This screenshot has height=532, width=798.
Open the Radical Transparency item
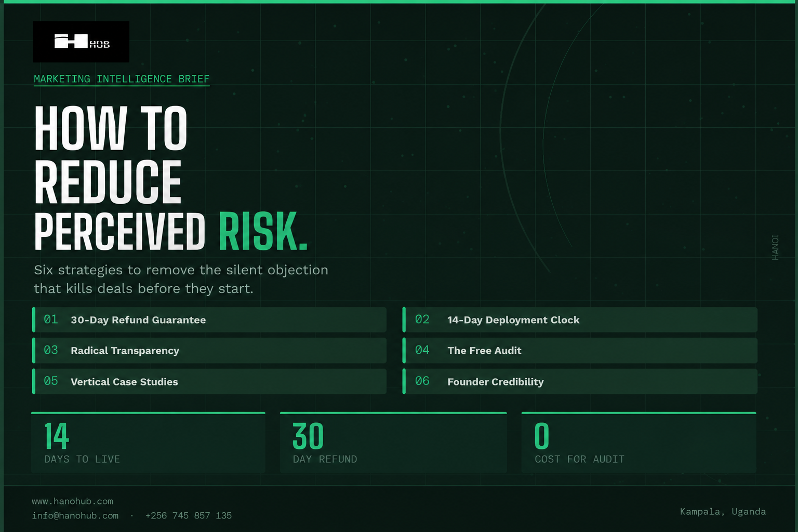209,350
